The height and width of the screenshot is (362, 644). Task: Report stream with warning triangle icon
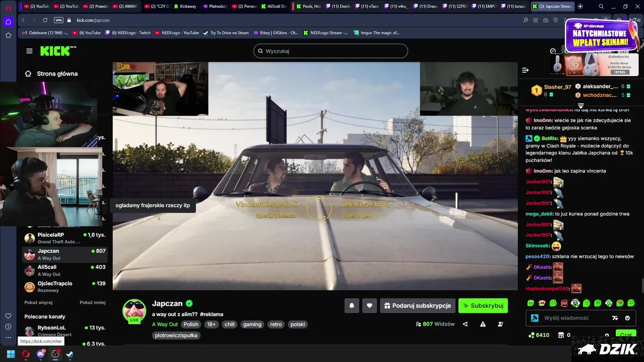click(483, 324)
